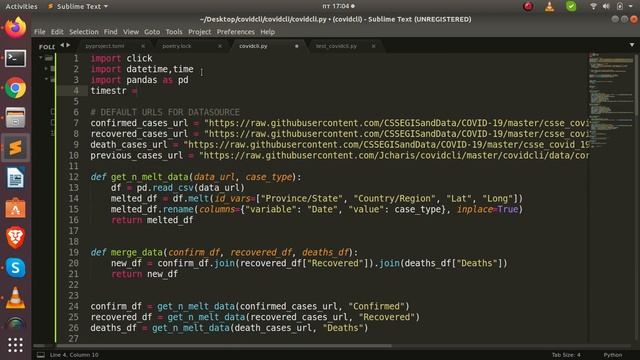Screen dimensions: 640x360
Task: Click the battery status indicator
Action: (620, 6)
